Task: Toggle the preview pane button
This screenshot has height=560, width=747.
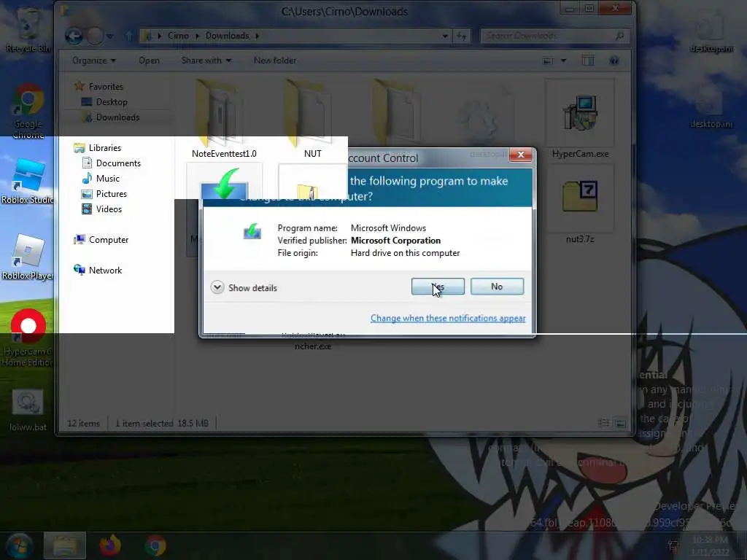Action: pos(588,61)
